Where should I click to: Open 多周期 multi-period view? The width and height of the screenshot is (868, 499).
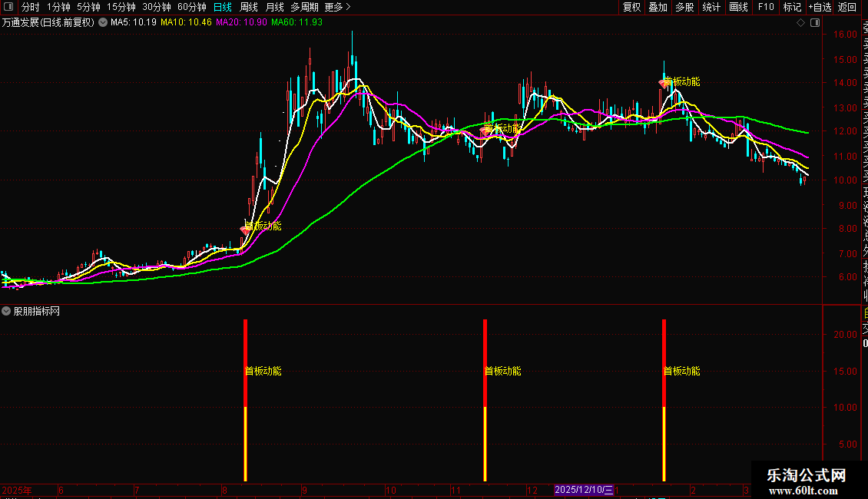point(304,7)
